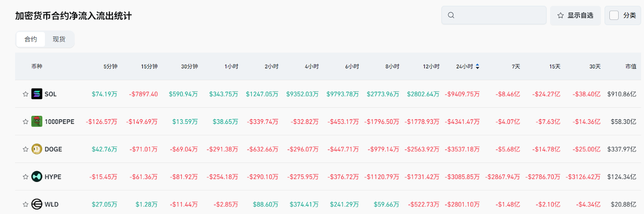
Task: Switch to the 现货 tab
Action: point(59,39)
